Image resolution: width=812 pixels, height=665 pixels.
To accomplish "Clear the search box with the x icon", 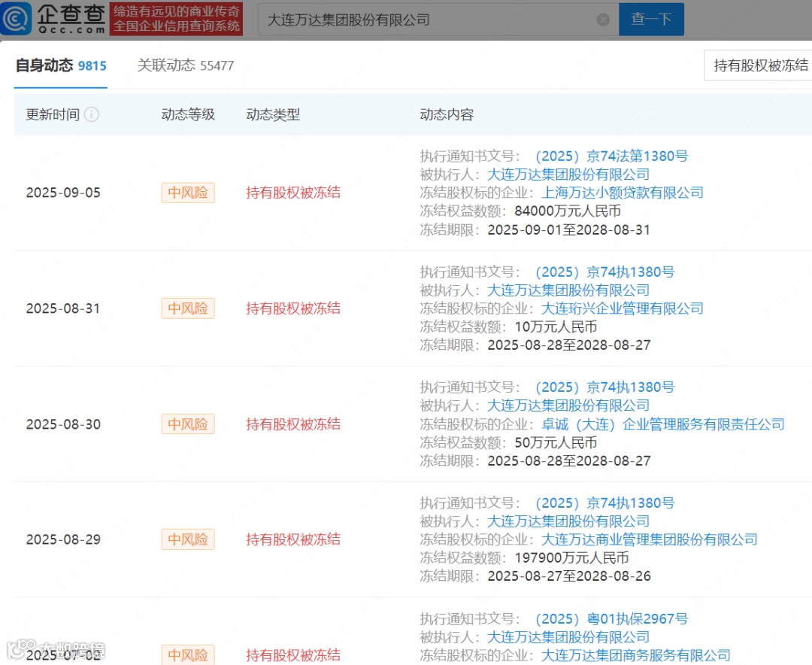I will [x=603, y=20].
